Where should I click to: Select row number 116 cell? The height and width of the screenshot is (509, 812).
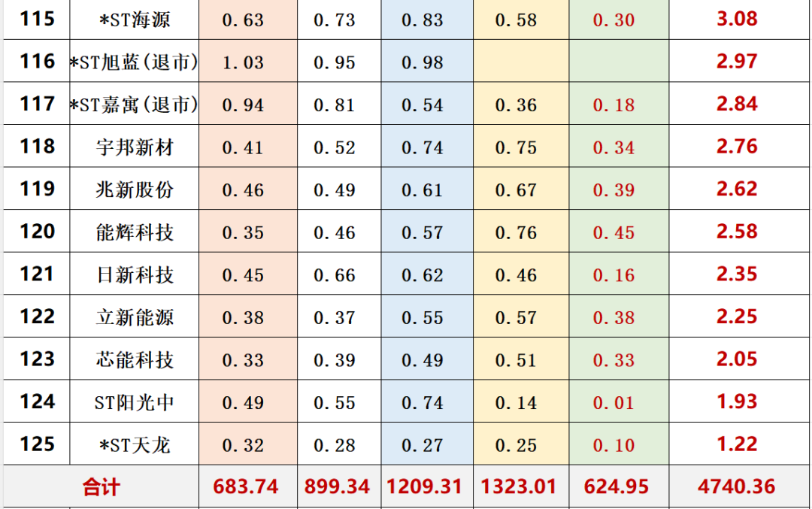(x=37, y=62)
